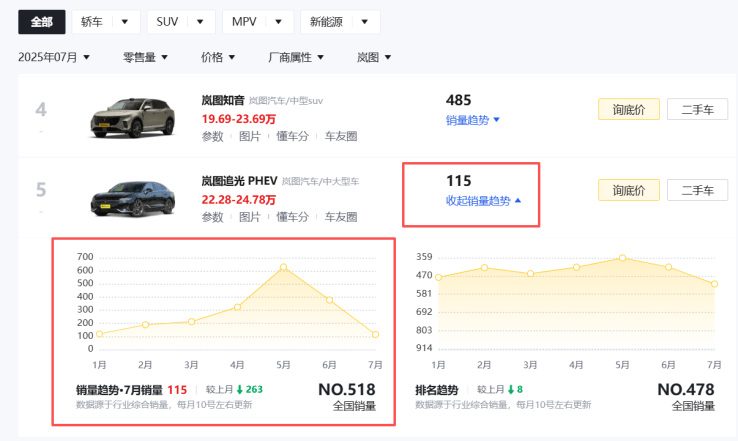Screen dimensions: 738x441
Task: Click the 岚图追光 PHEV car thumbnail
Action: click(133, 198)
